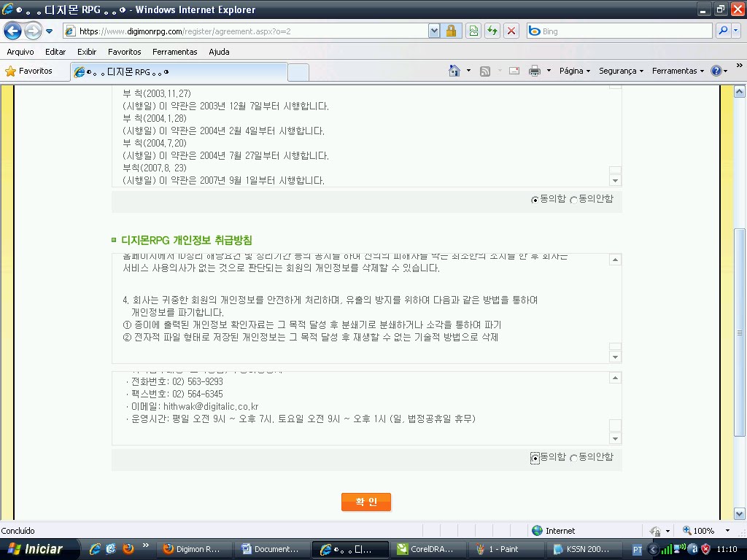
Task: Open the Ajuda menu
Action: (x=219, y=52)
